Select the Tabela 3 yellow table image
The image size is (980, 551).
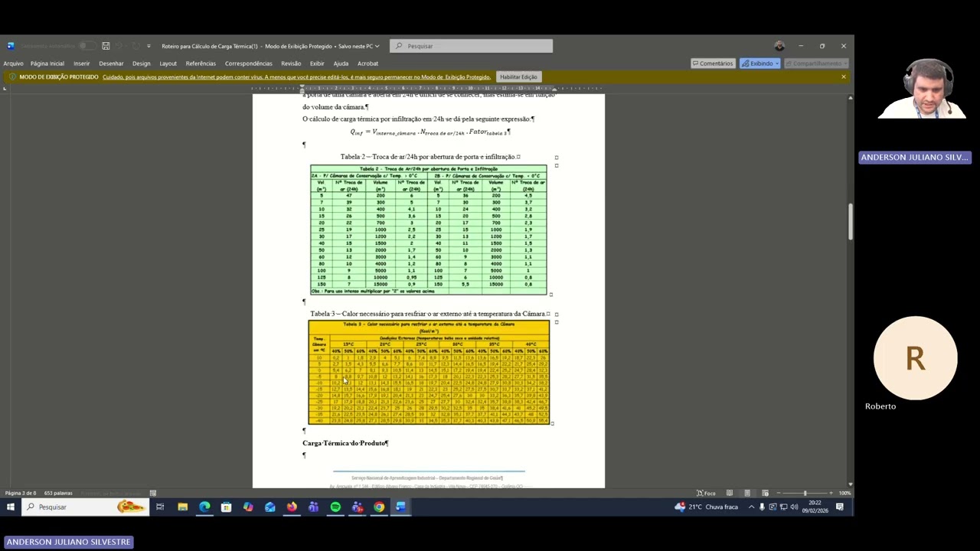click(429, 372)
